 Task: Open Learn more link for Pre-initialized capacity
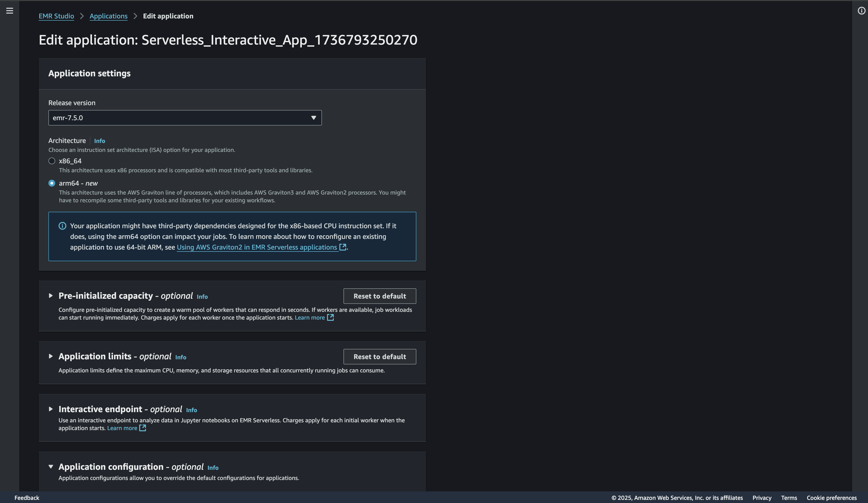[310, 317]
